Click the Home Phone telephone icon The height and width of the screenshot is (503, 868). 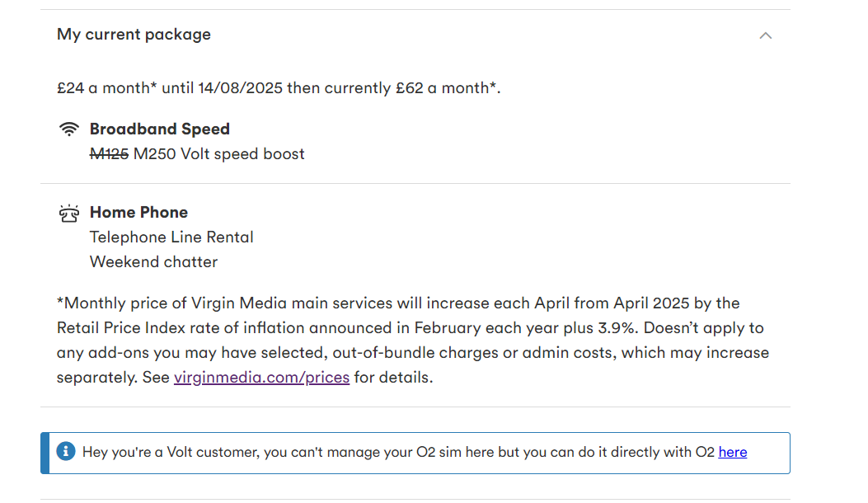[x=69, y=214]
